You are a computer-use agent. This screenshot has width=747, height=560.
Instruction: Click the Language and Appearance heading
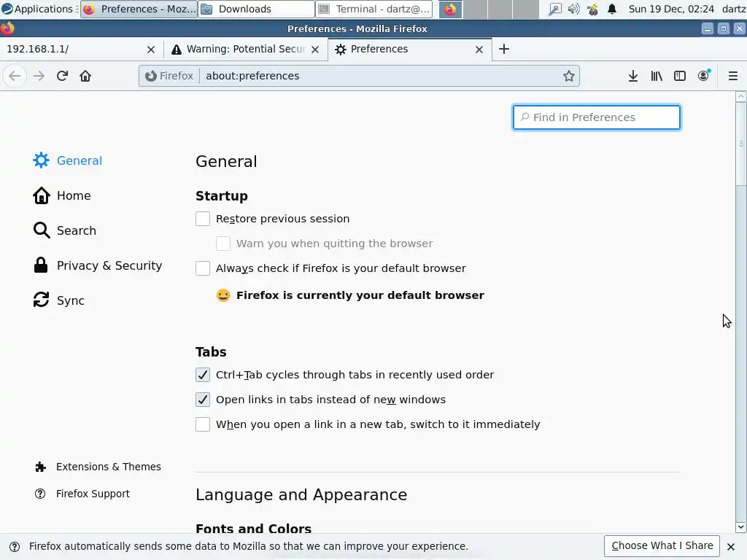point(301,495)
